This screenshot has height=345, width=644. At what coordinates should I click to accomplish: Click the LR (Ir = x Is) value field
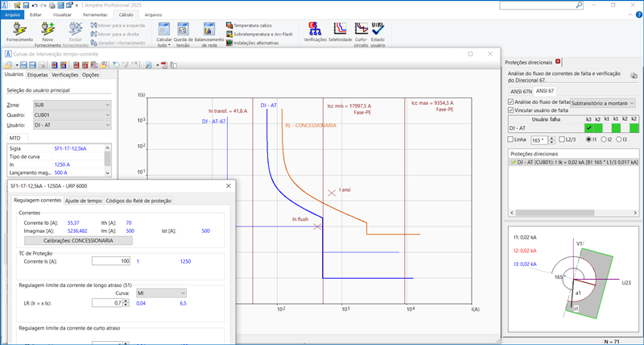(107, 303)
